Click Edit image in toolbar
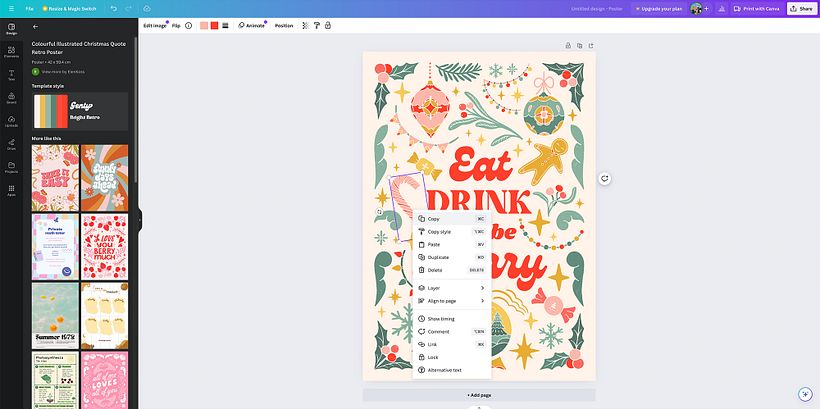This screenshot has height=409, width=820. pyautogui.click(x=155, y=25)
